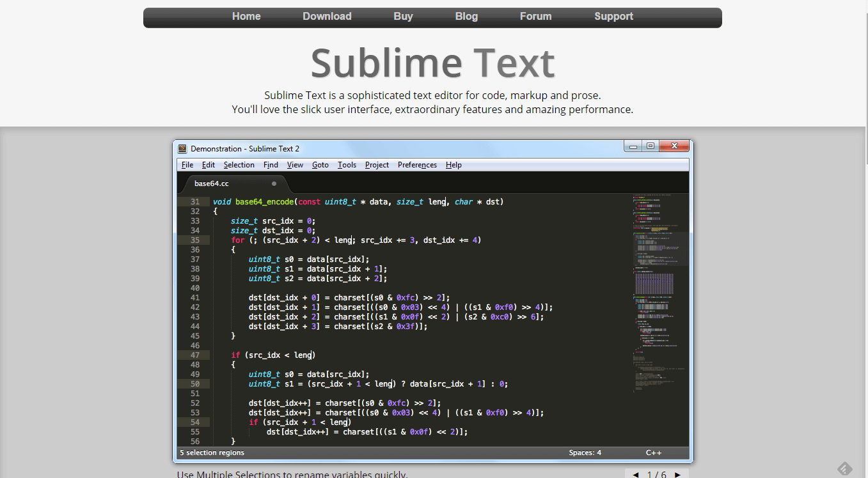Viewport: 868px width, 478px height.
Task: Open the Preferences menu
Action: (x=417, y=165)
